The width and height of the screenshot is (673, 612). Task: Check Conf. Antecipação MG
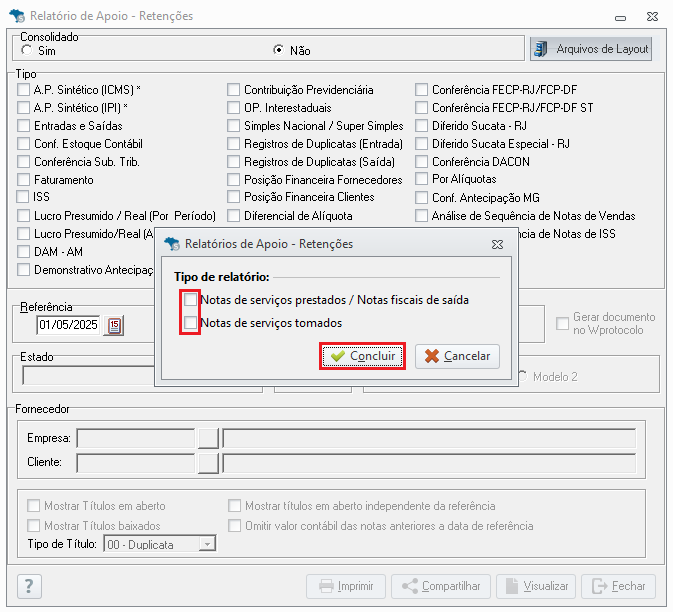[421, 197]
